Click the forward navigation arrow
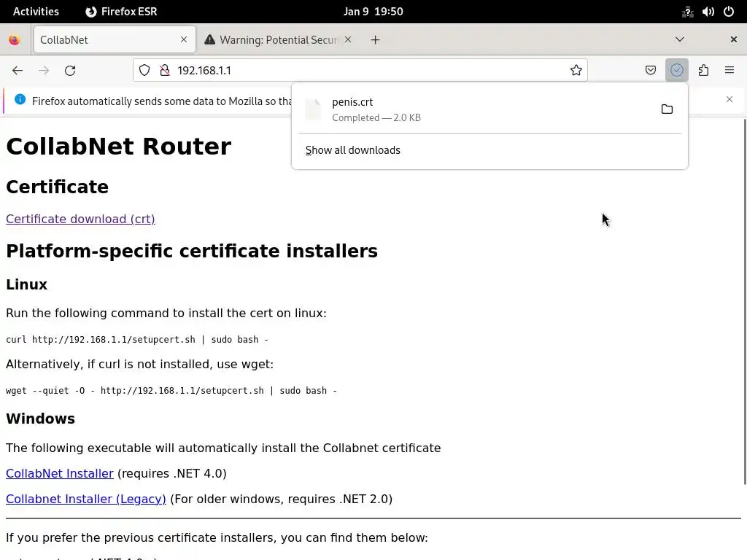This screenshot has height=560, width=747. (44, 71)
